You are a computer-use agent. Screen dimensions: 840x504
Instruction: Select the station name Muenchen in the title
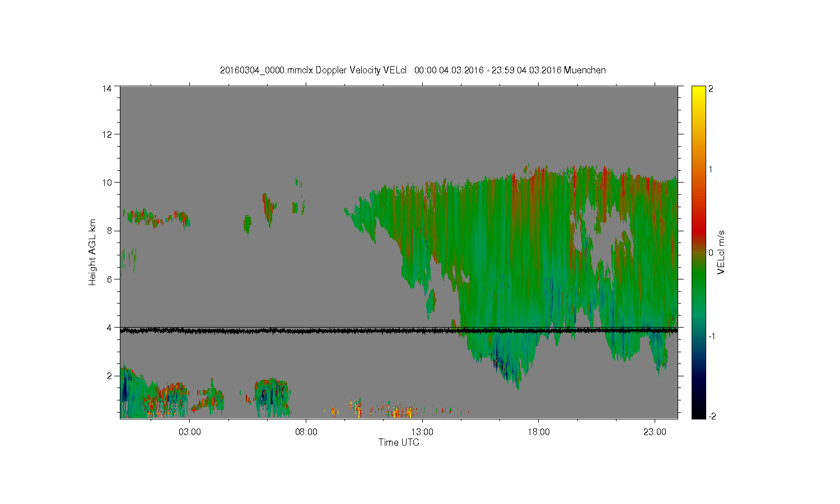[x=585, y=71]
